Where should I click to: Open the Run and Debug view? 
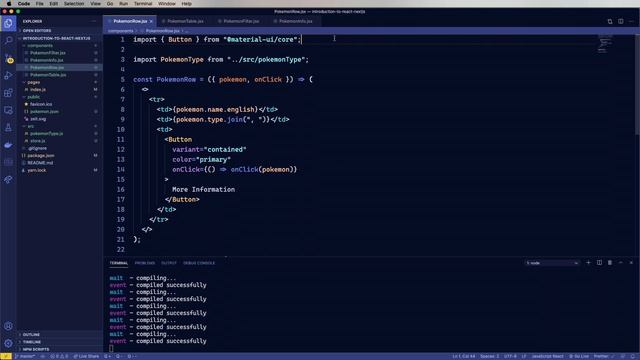(x=8, y=76)
